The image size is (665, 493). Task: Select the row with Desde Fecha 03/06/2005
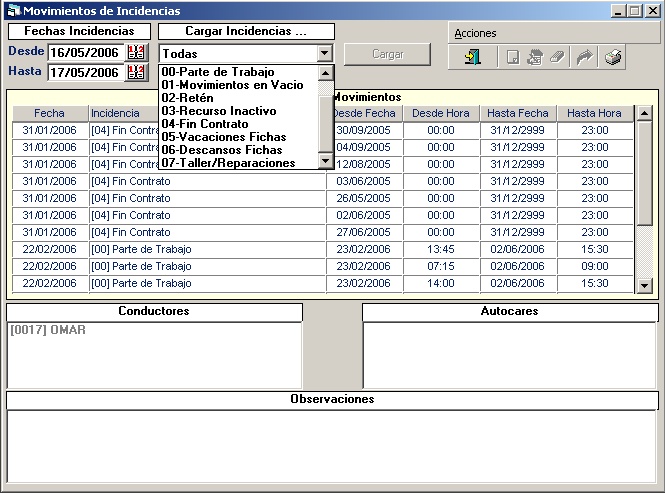322,181
